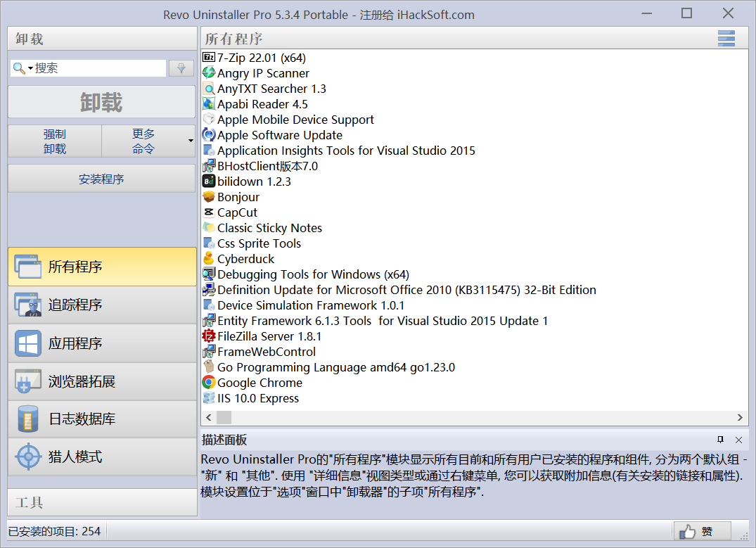The width and height of the screenshot is (756, 548).
Task: Open the search type dropdown arrow
Action: pos(30,68)
